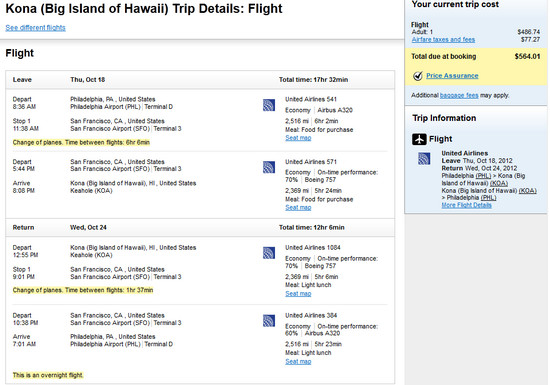Open Seat map for United 571
This screenshot has width=550, height=385.
[298, 208]
